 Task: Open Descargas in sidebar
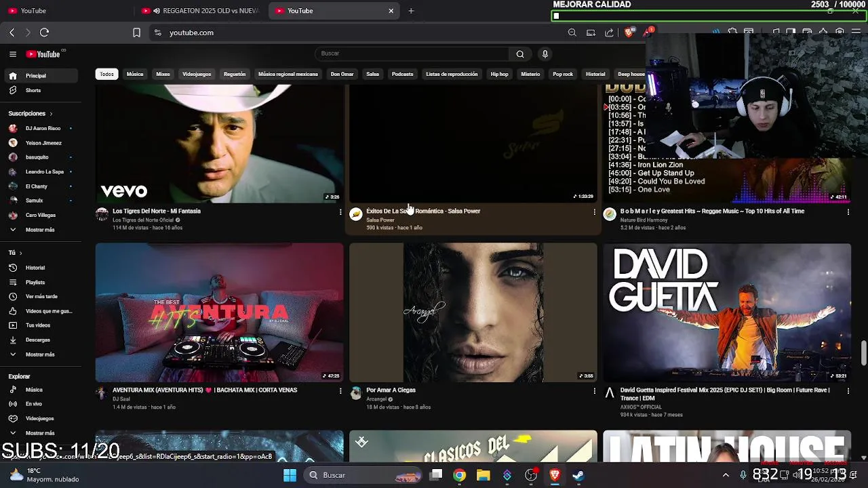pyautogui.click(x=41, y=340)
